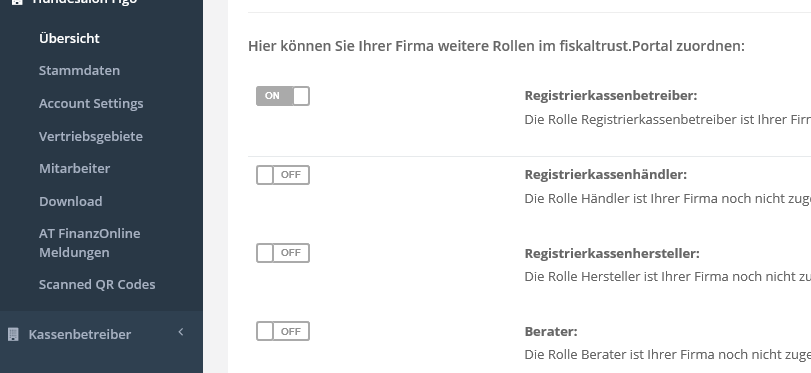
Task: Switch on the Registrierkassenhersteller role
Action: point(283,253)
